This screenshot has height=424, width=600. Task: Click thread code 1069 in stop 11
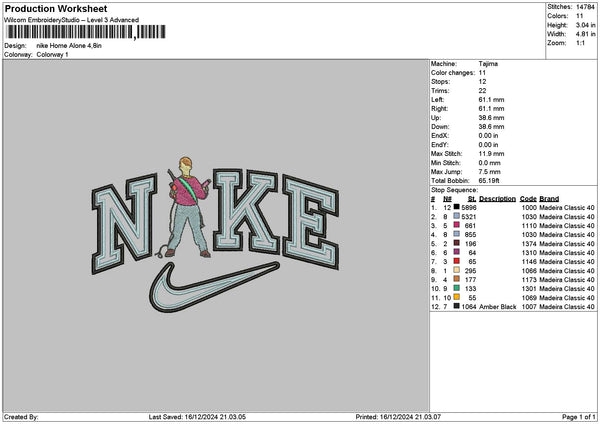coord(529,298)
